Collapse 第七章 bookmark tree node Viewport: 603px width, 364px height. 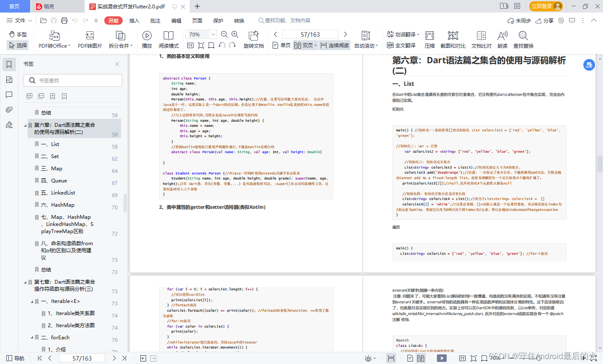pos(25,282)
